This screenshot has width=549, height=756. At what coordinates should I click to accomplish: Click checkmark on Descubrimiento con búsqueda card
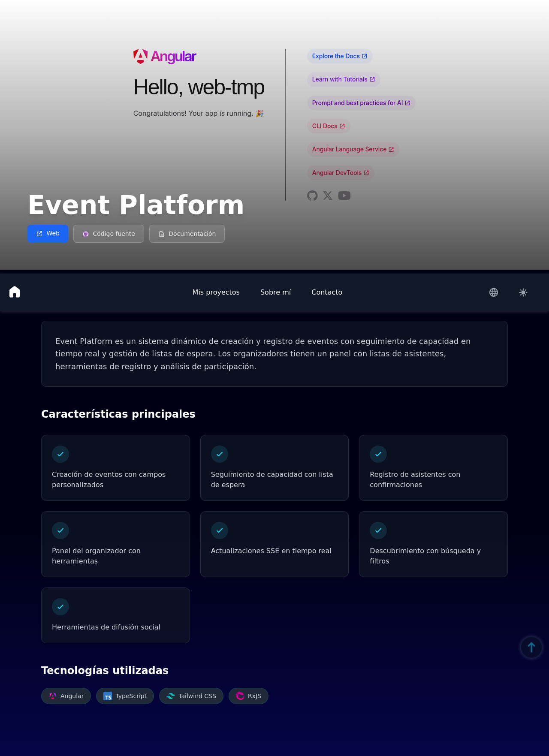(378, 530)
